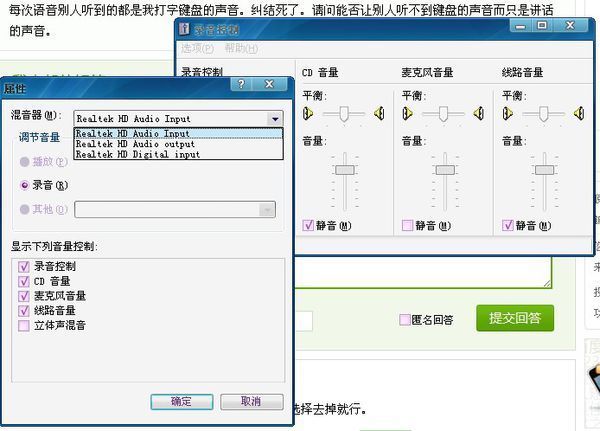Select the 其他 radio button
This screenshot has height=431, width=600.
pyautogui.click(x=24, y=209)
